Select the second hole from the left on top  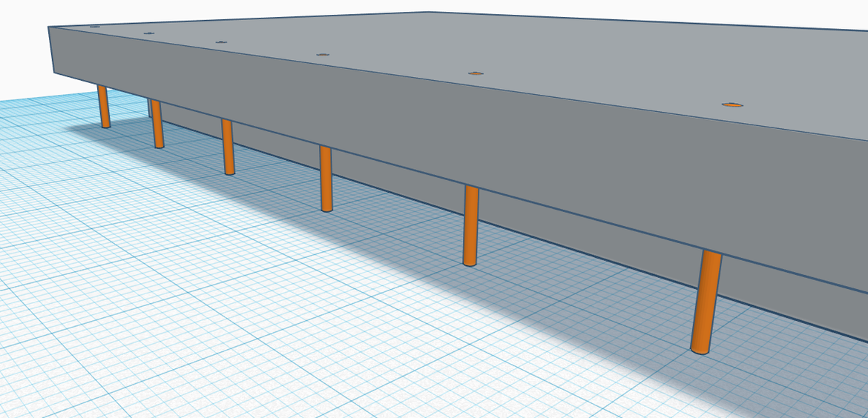148,33
